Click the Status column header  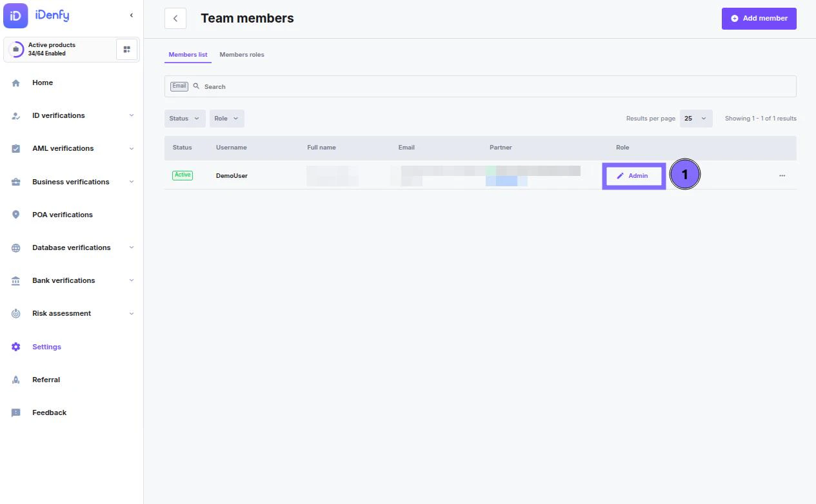tap(183, 148)
